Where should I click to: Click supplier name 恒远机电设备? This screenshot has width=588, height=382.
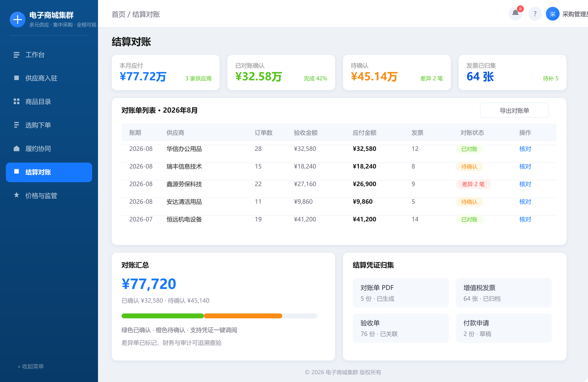coord(184,219)
